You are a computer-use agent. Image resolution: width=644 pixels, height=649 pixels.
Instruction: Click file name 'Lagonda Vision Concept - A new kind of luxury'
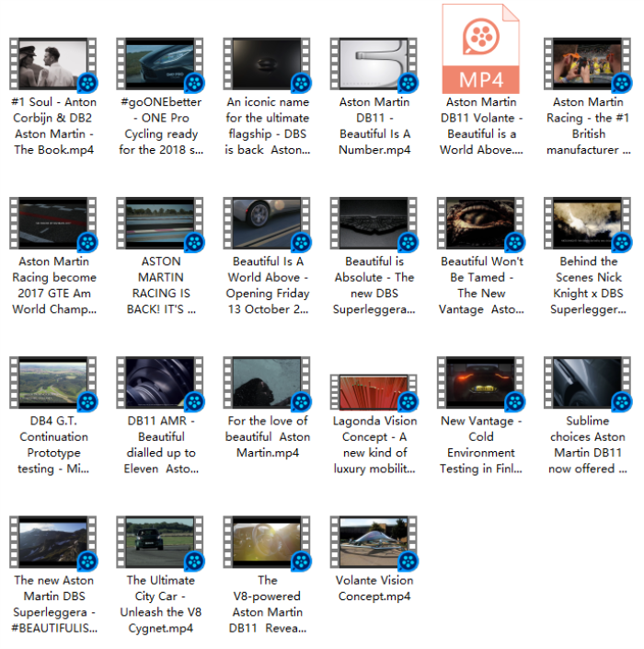(x=374, y=445)
